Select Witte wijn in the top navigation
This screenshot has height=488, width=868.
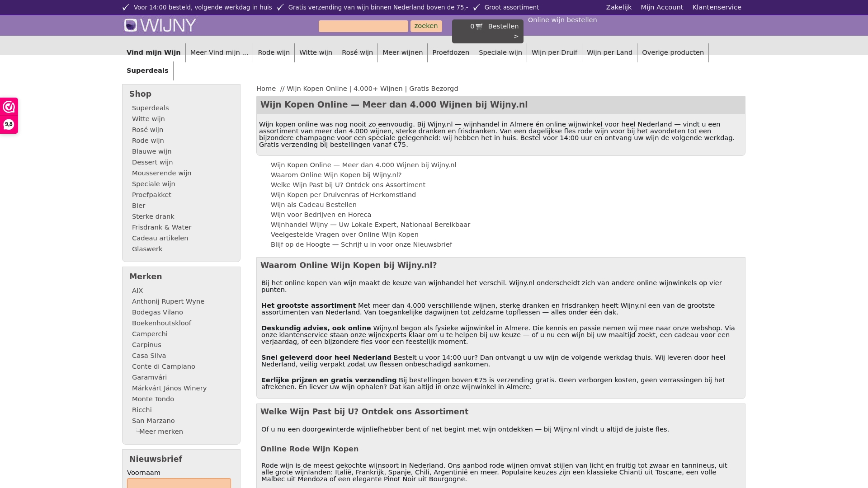(316, 52)
